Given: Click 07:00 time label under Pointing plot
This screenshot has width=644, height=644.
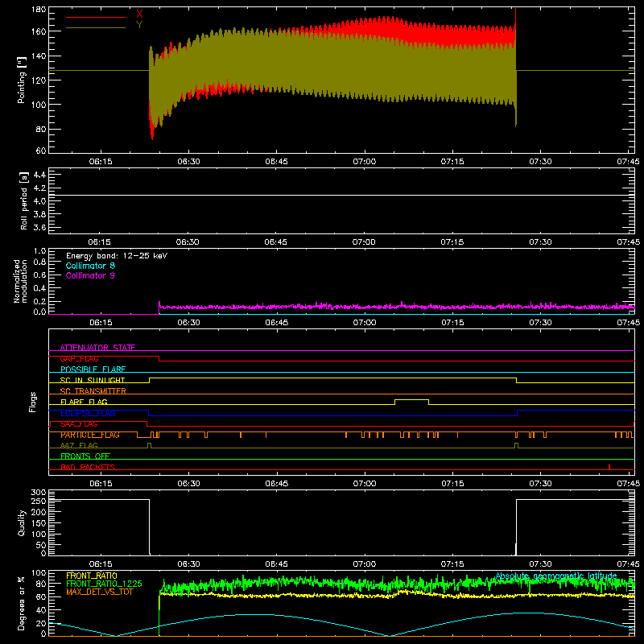Looking at the screenshot, I should point(365,162).
